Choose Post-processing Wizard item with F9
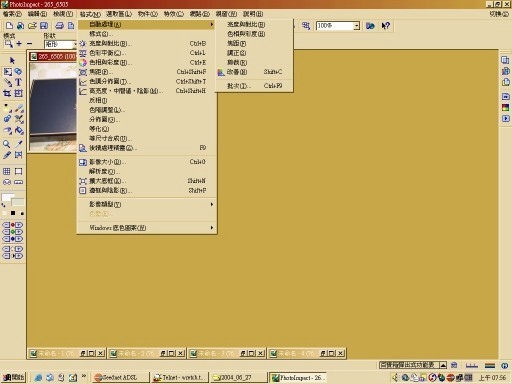This screenshot has width=512, height=384. point(147,148)
